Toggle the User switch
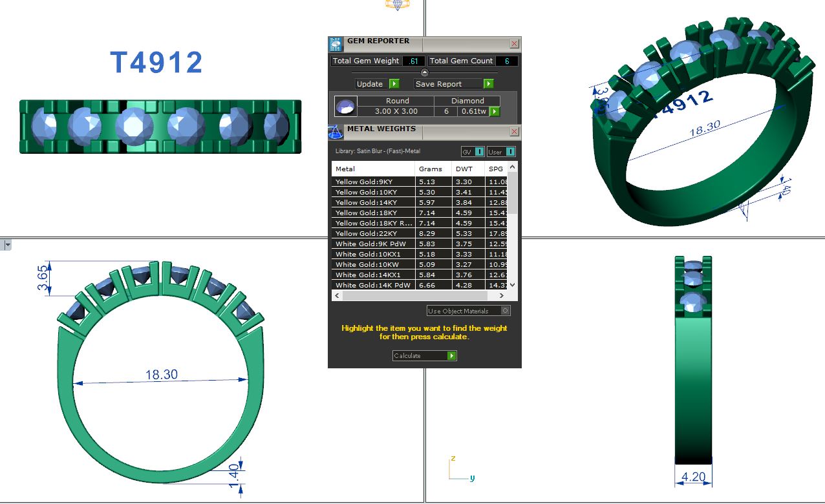This screenshot has height=504, width=825. tap(510, 152)
